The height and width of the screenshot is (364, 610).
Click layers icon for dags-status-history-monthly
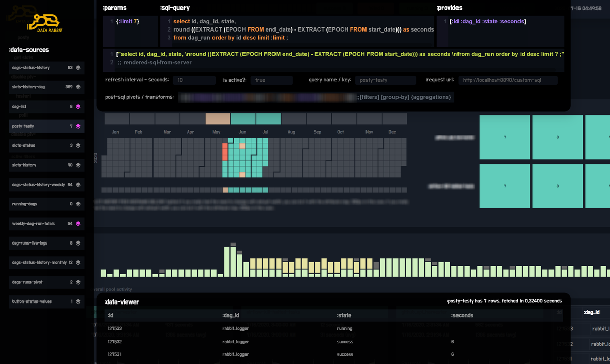pos(78,262)
